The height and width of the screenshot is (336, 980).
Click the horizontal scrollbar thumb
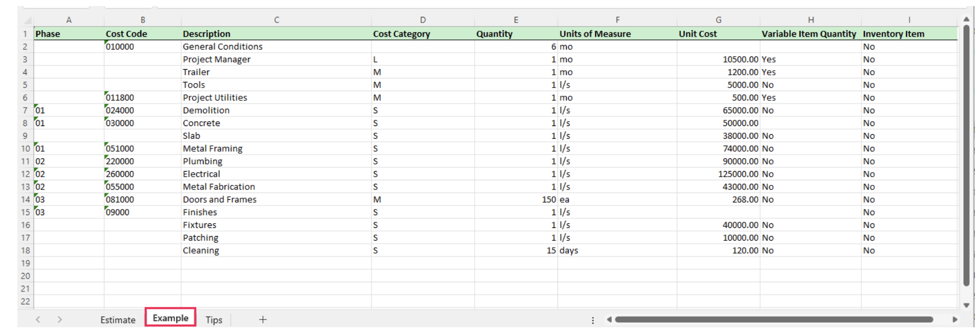click(x=773, y=320)
